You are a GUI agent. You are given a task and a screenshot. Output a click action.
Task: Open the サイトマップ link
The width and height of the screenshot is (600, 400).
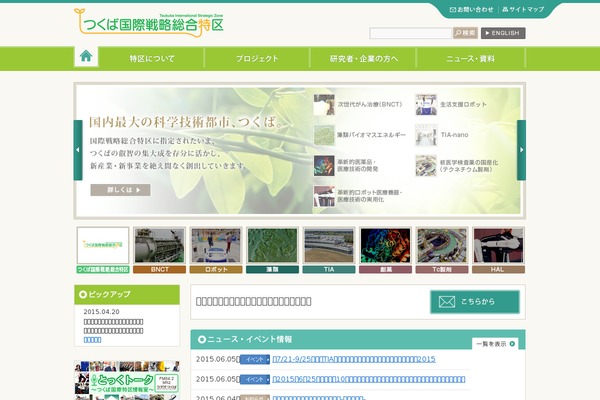point(523,10)
